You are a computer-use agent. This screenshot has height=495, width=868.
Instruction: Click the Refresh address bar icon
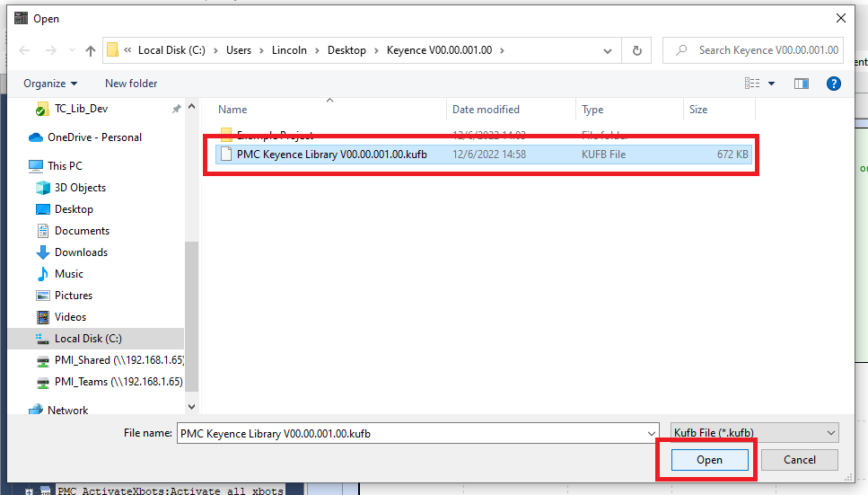[x=637, y=50]
